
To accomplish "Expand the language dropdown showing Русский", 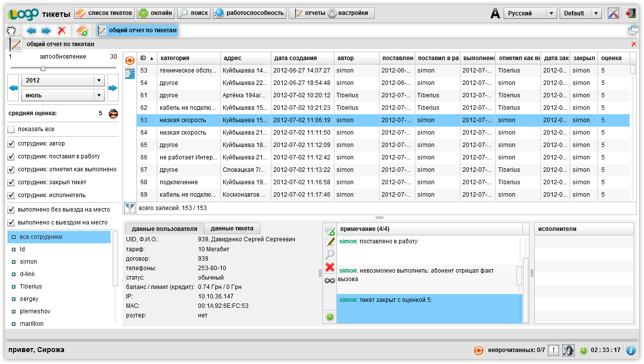I will point(551,13).
